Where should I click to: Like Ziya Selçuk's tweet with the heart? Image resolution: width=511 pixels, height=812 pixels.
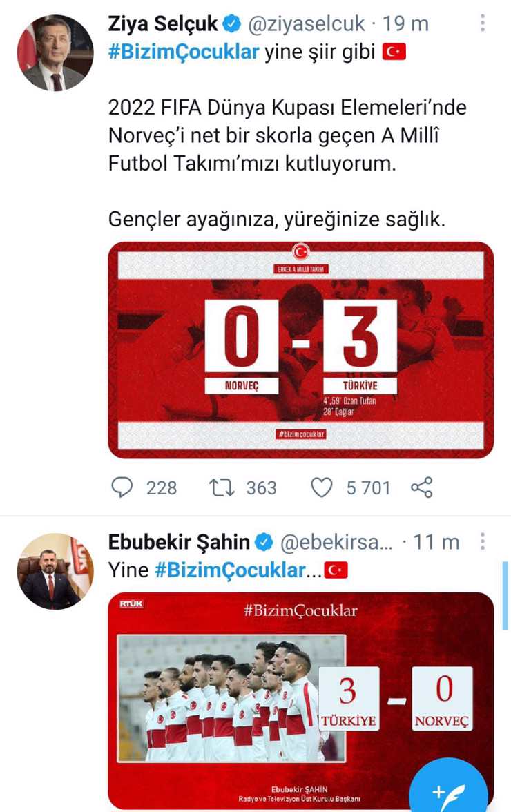(x=322, y=487)
